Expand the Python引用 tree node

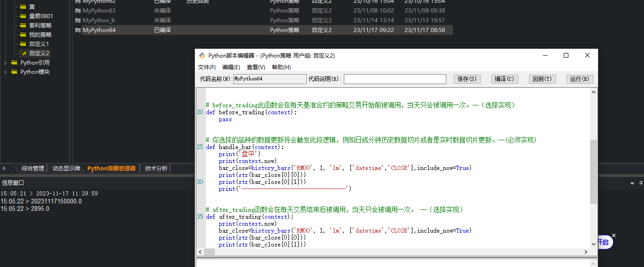5,63
